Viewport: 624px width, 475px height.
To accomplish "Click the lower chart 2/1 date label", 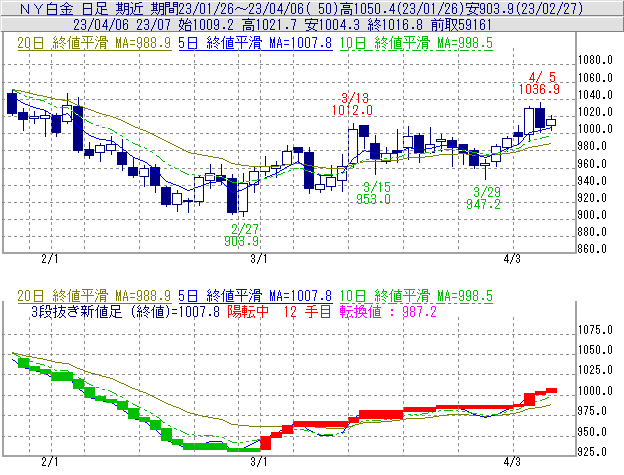I will [50, 462].
